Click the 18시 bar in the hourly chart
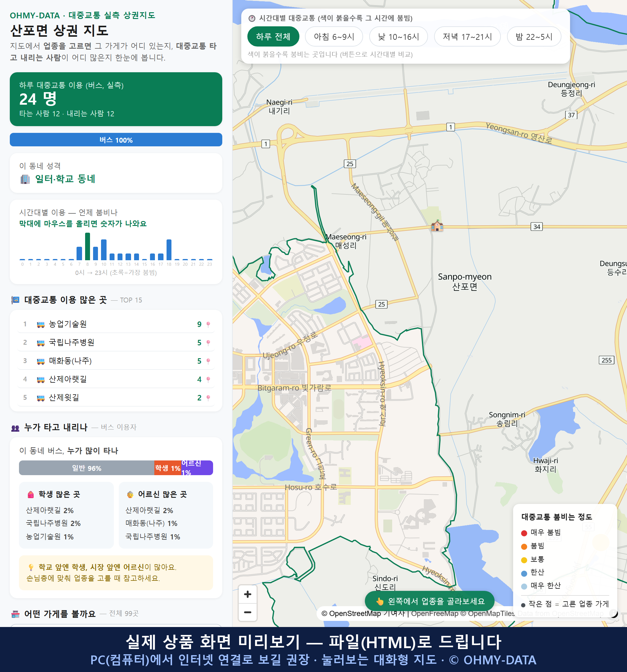 tap(169, 250)
